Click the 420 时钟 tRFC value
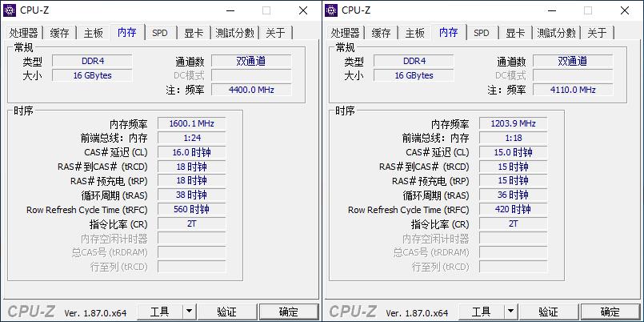Screen dimensions: 644x322 pyautogui.click(x=514, y=209)
